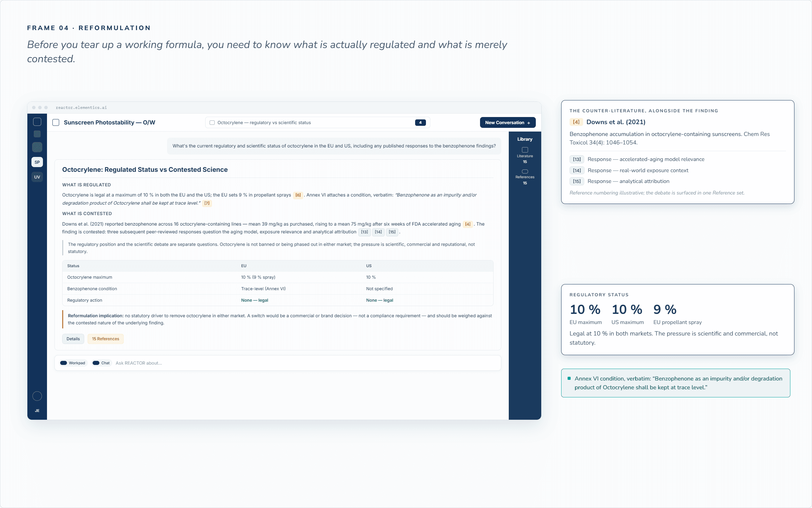Open the 15 References chip
812x508 pixels.
point(105,339)
